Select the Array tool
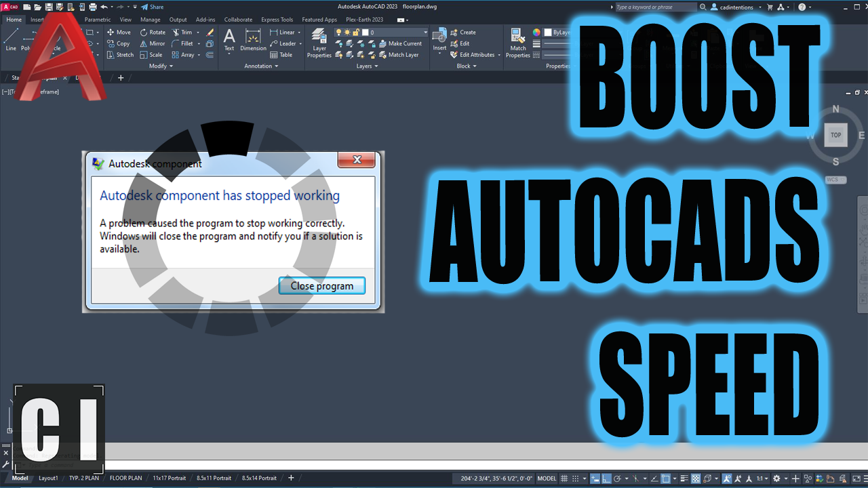This screenshot has height=488, width=868. pos(183,55)
